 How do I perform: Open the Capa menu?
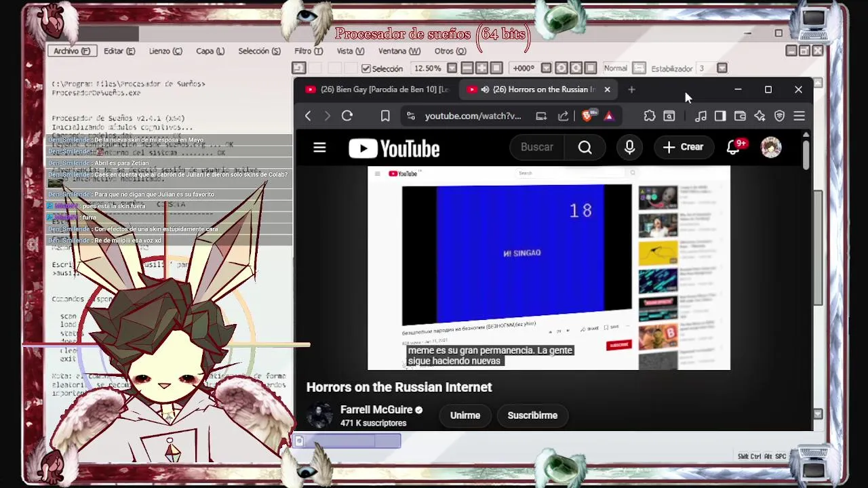tap(210, 51)
